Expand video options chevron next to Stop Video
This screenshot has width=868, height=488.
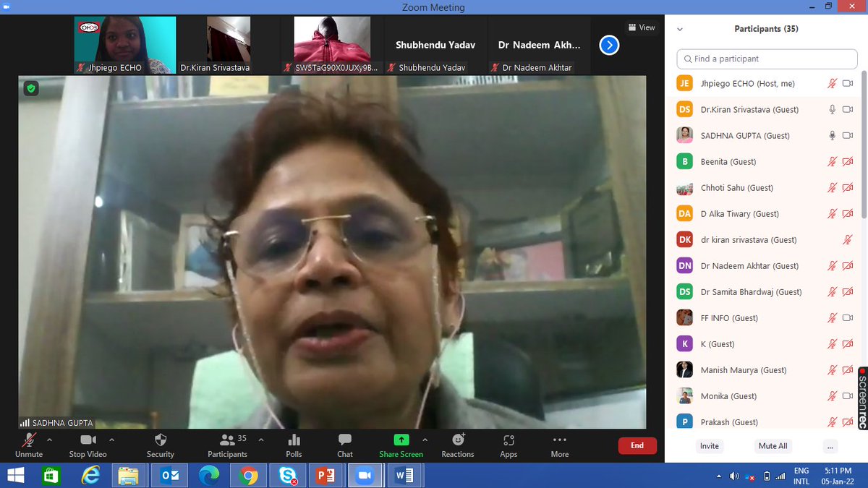pos(111,440)
